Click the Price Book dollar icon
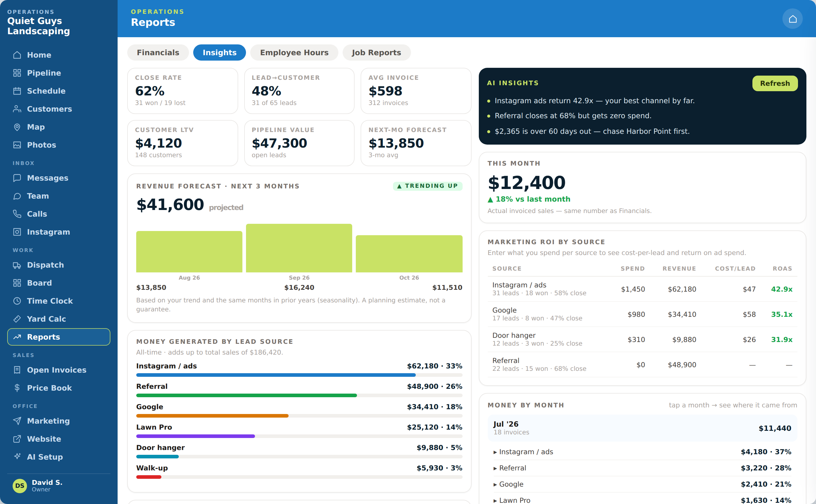 coord(17,388)
